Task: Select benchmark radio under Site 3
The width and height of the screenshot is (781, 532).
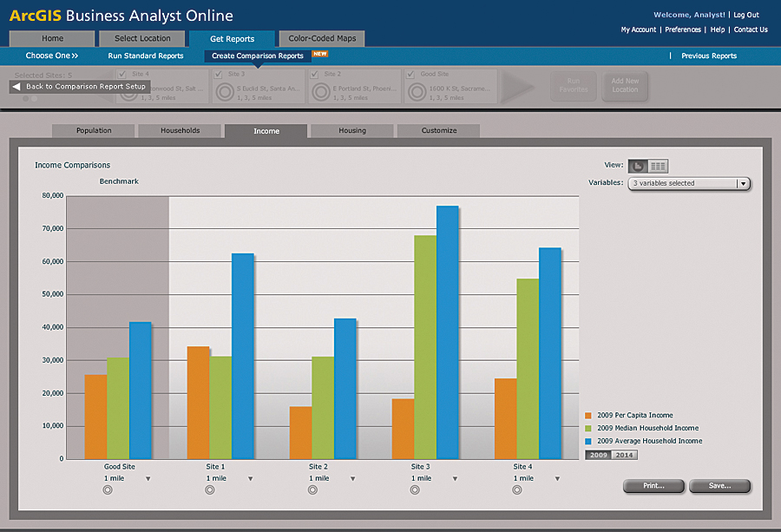Action: (415, 490)
